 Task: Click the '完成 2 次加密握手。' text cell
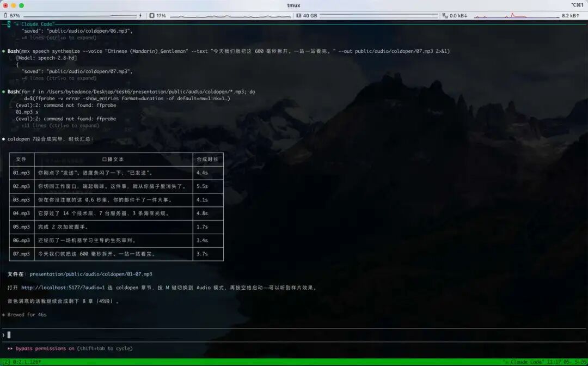[113, 227]
